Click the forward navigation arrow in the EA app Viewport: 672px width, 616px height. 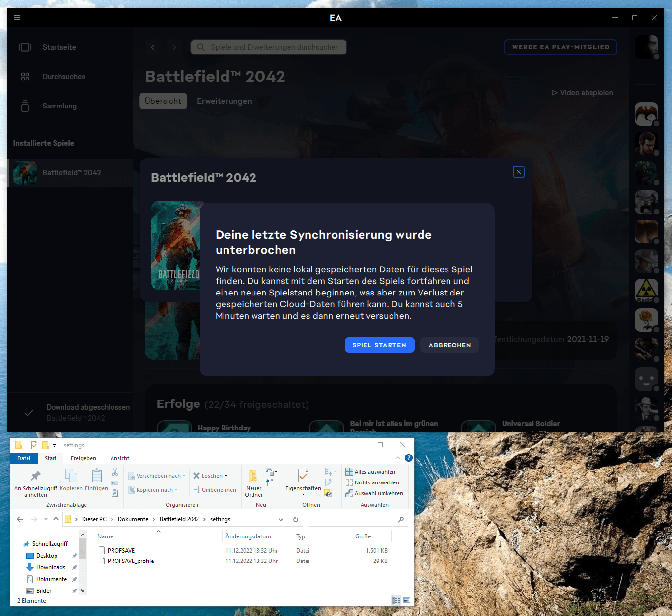(x=174, y=47)
